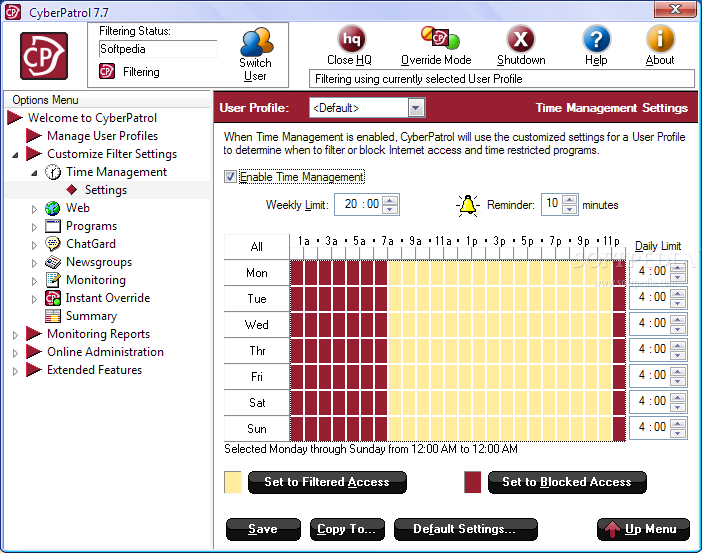Expand the Newsgroups tree node
Image resolution: width=702 pixels, height=553 pixels.
click(x=34, y=263)
